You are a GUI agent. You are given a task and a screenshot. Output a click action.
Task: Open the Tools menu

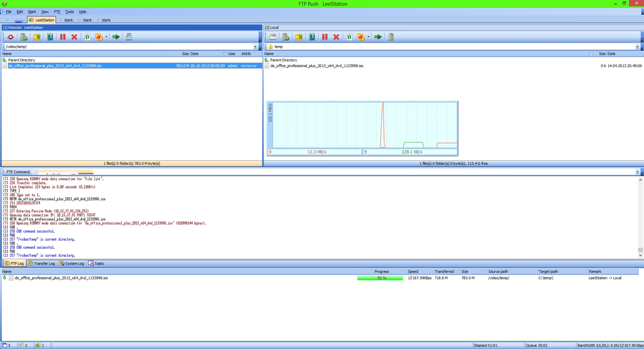[x=69, y=12]
